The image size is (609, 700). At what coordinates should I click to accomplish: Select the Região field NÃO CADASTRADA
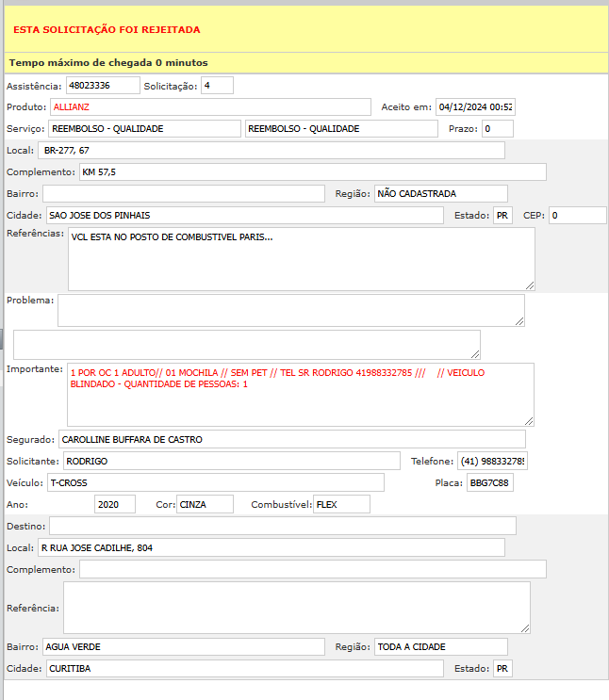tap(440, 194)
